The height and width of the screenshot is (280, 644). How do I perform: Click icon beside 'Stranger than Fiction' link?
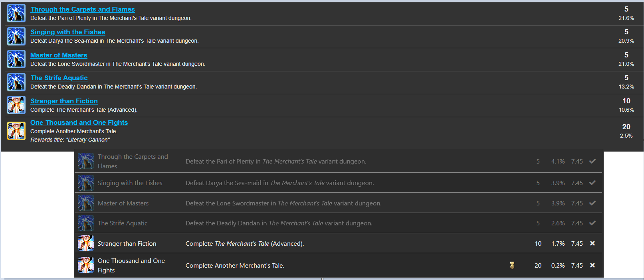pyautogui.click(x=16, y=105)
